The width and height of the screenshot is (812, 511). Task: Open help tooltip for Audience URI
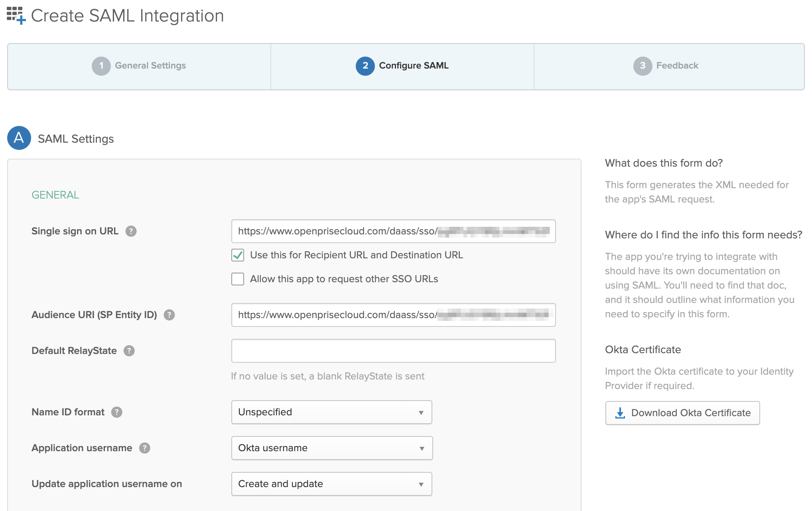pyautogui.click(x=169, y=315)
